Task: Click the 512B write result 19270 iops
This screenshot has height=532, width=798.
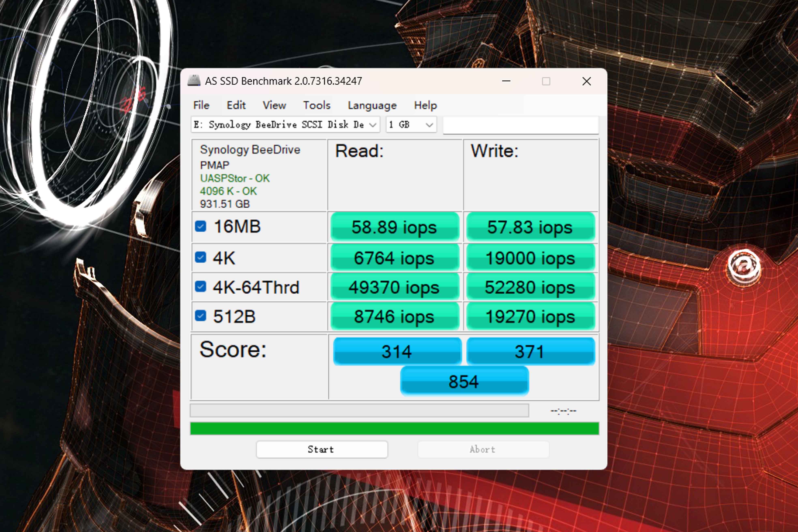Action: (530, 316)
